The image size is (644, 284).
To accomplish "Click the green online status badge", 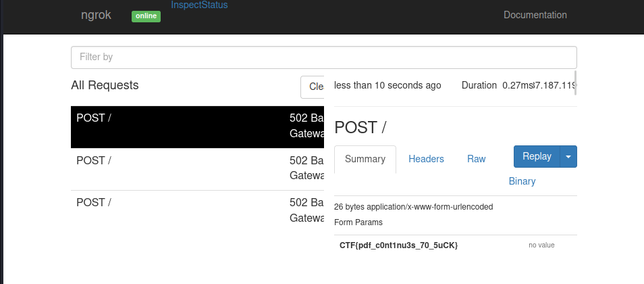I will (x=146, y=16).
